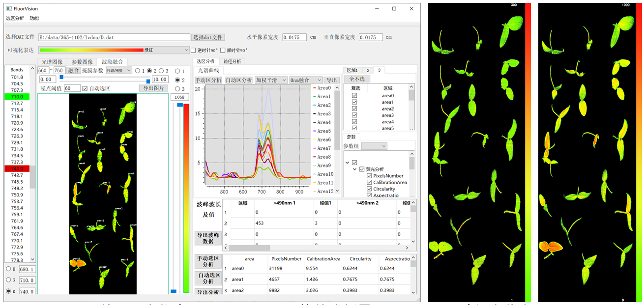The image size is (644, 305).
Task: Click the 选择dat文件 browse button
Action: point(208,37)
